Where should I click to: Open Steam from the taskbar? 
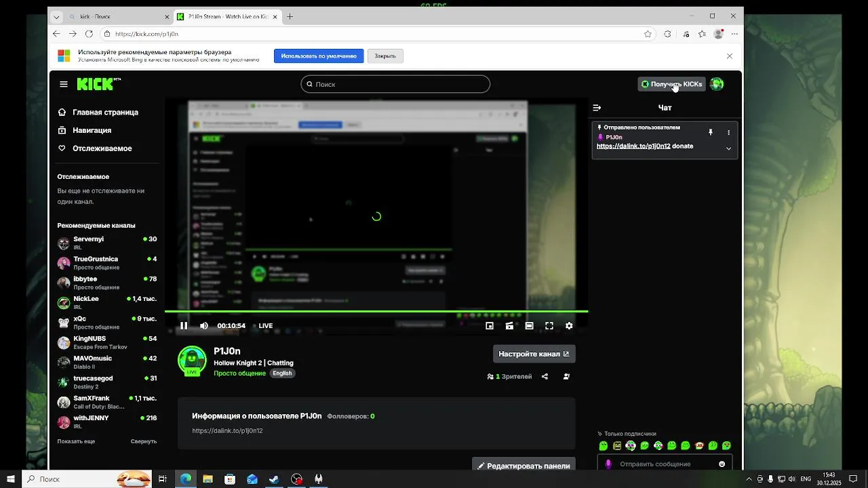click(274, 479)
